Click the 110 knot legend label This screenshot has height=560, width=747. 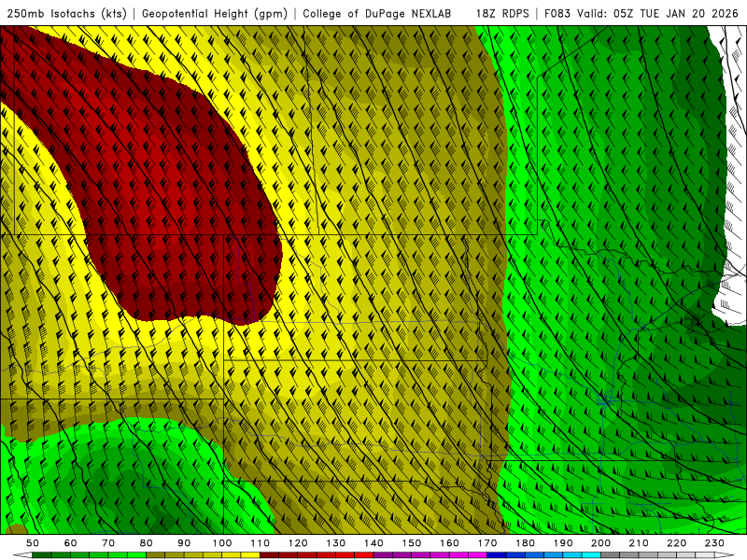pyautogui.click(x=261, y=543)
